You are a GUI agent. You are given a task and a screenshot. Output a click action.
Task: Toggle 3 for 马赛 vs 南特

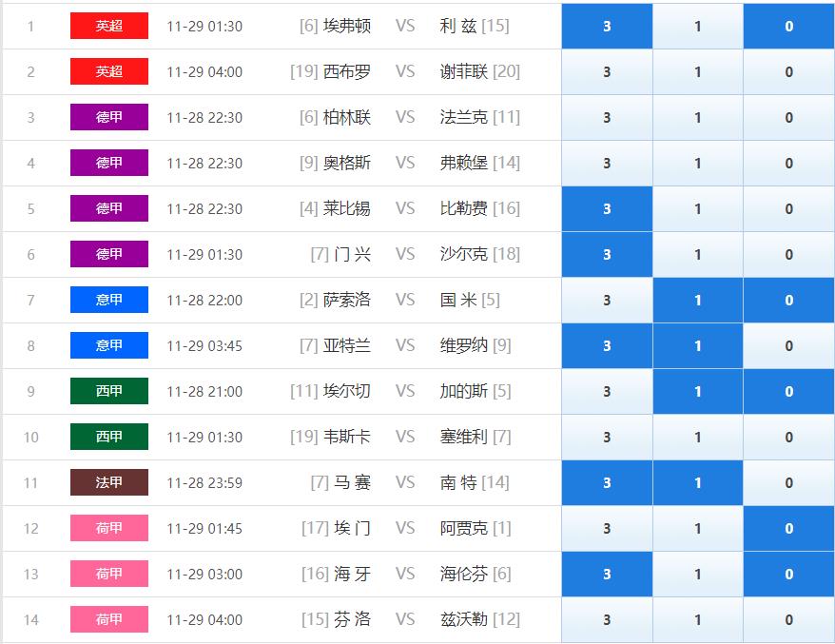[x=607, y=483]
